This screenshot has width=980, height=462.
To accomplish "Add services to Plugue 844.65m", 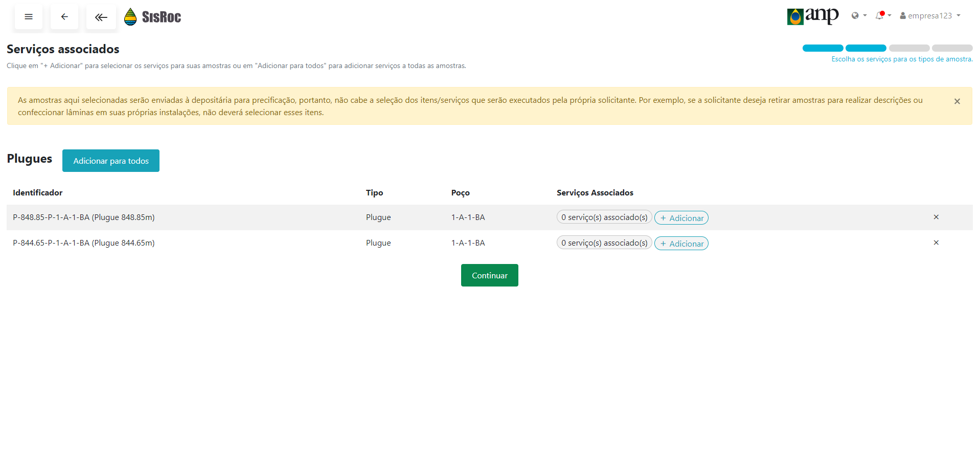I will click(x=681, y=244).
